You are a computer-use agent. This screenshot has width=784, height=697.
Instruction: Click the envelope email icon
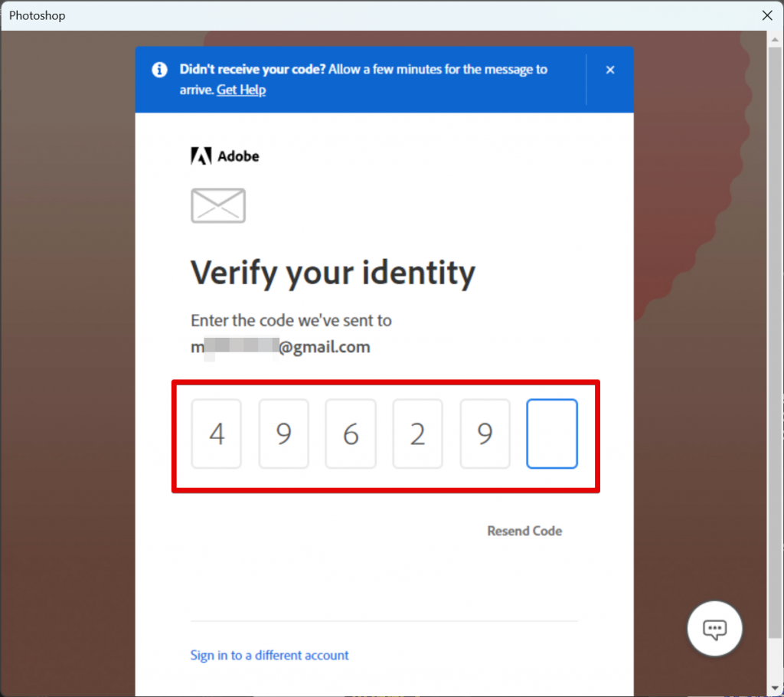pyautogui.click(x=217, y=205)
